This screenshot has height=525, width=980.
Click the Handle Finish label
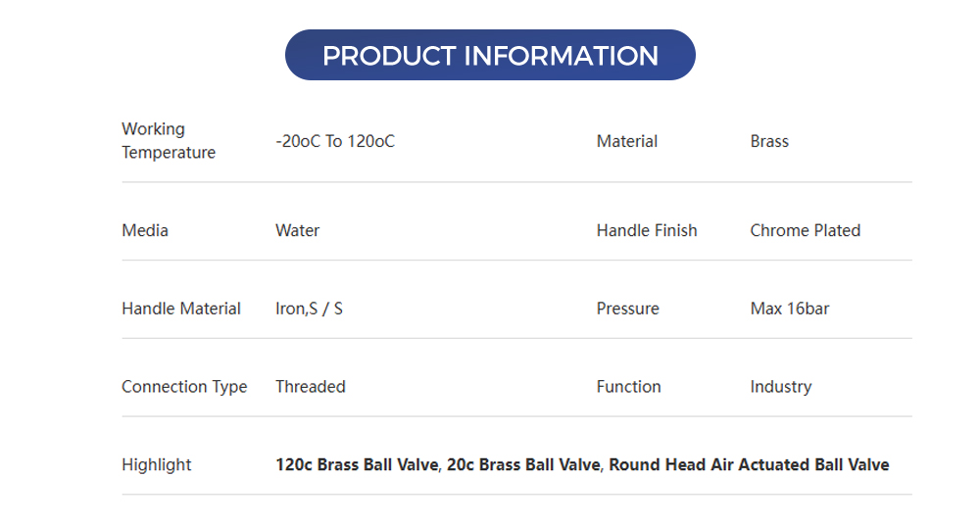[647, 230]
